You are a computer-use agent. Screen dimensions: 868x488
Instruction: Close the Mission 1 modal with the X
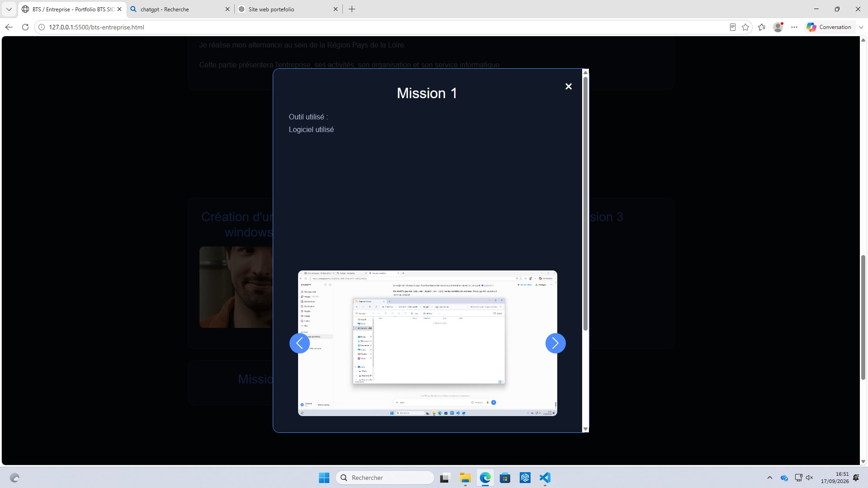click(x=569, y=86)
